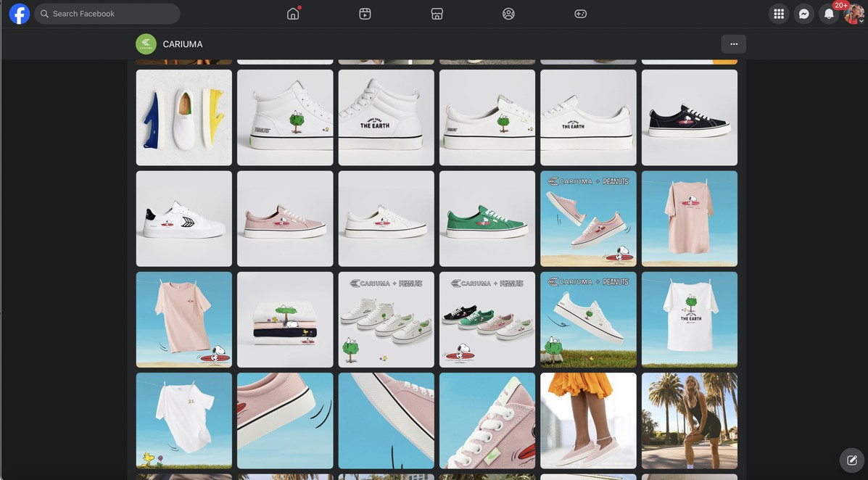This screenshot has width=868, height=480.
Task: Start a new message with compose icon
Action: [x=851, y=460]
